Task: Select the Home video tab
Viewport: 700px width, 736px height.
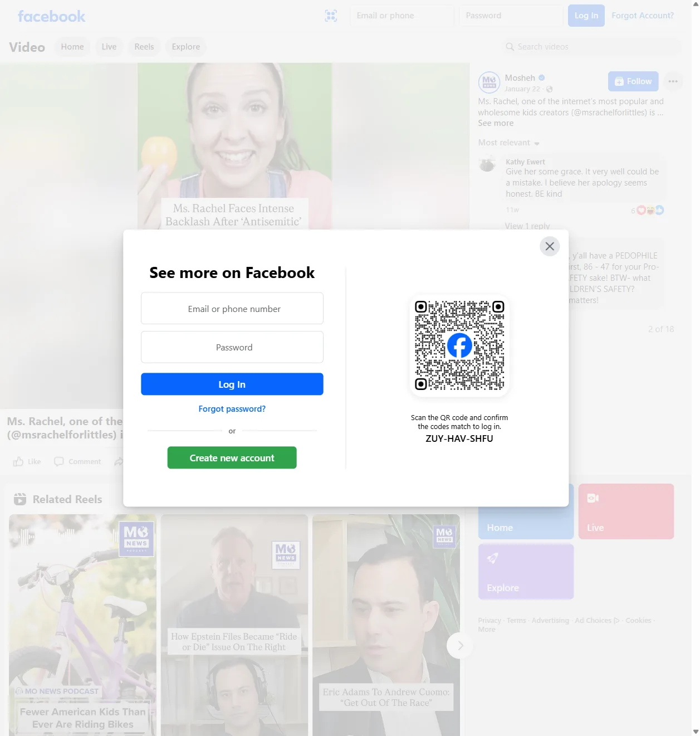Action: click(72, 47)
